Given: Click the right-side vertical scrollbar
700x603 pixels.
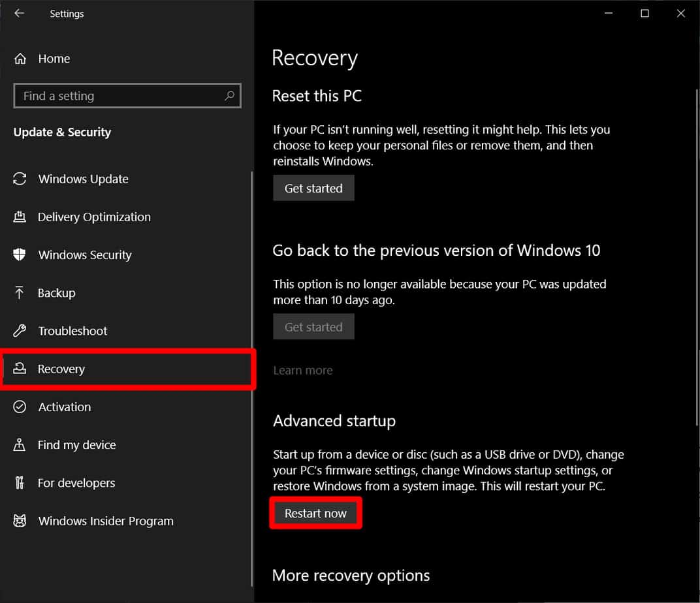Looking at the screenshot, I should click(695, 261).
